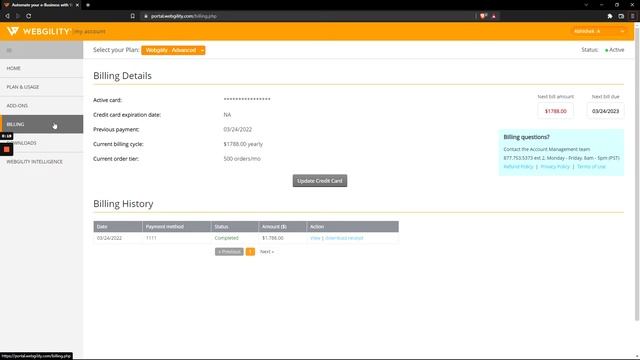This screenshot has height=360, width=640.
Task: Open the Brave Shields icon
Action: [x=483, y=16]
